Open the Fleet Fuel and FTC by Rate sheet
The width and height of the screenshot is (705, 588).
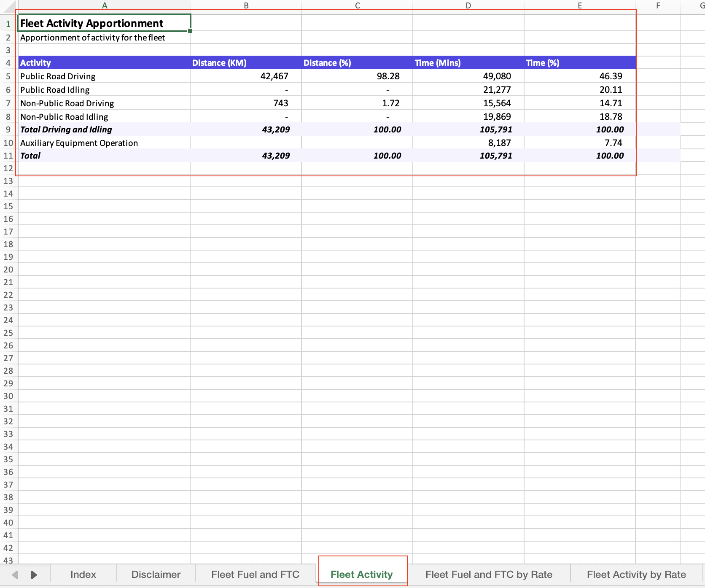tap(489, 575)
